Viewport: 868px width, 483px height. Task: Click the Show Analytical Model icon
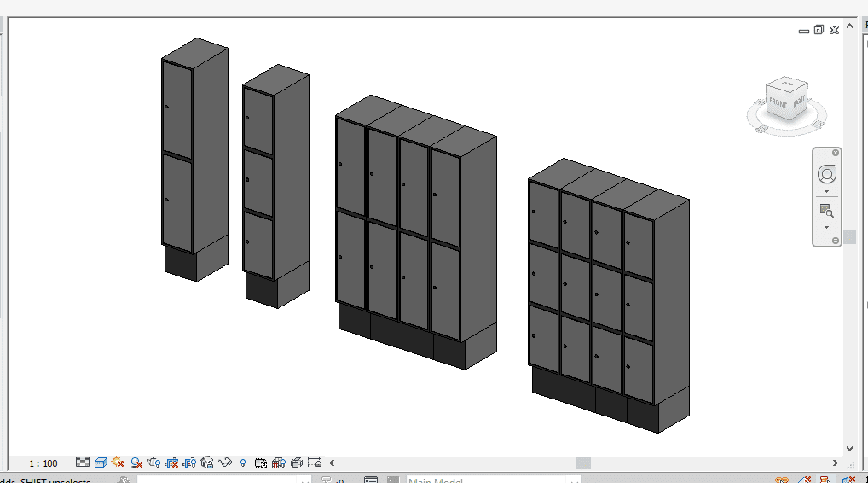click(279, 463)
